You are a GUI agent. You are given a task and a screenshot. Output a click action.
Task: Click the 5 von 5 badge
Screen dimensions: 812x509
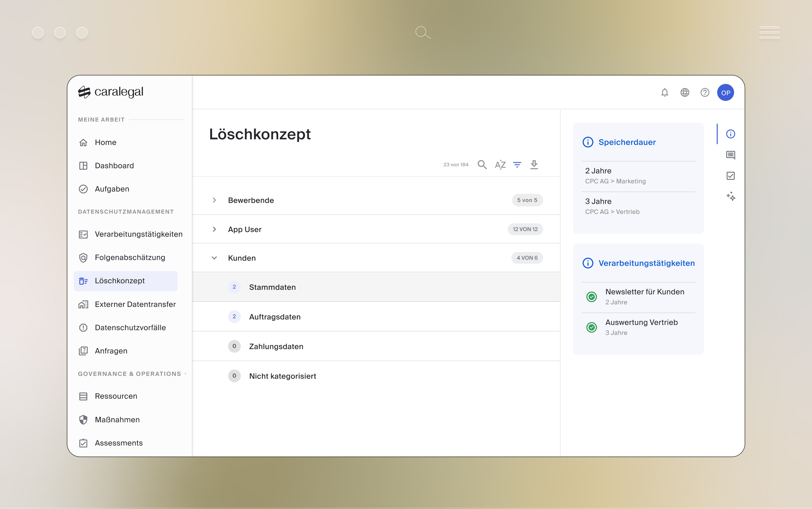click(527, 200)
